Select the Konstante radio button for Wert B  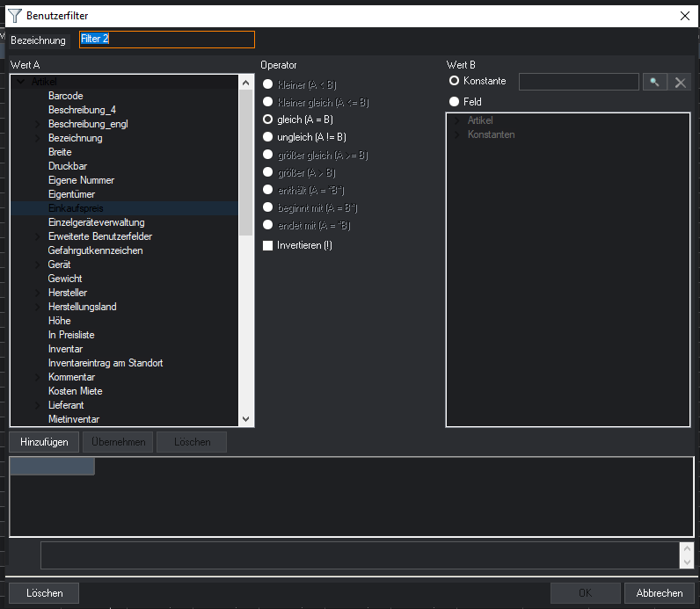click(x=454, y=81)
